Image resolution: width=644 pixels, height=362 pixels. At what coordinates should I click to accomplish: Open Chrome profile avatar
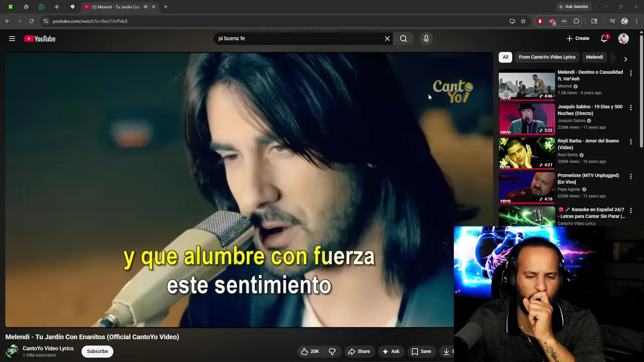(x=624, y=21)
